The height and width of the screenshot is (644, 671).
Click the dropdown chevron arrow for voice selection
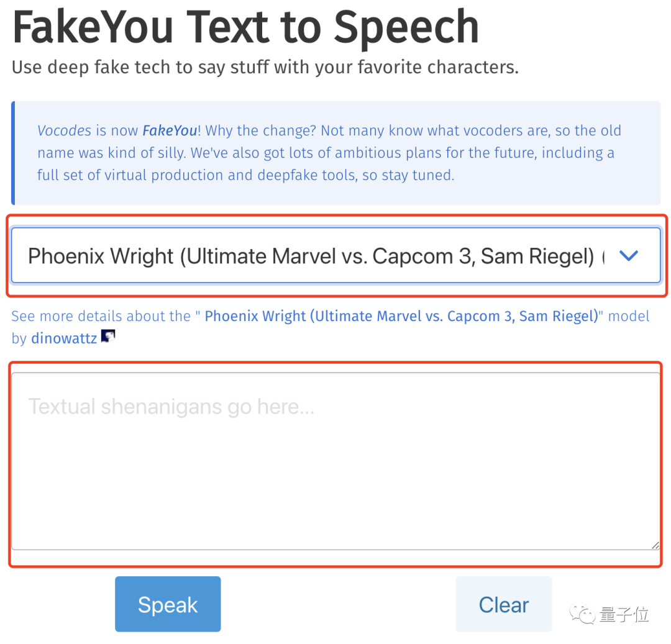pyautogui.click(x=629, y=255)
